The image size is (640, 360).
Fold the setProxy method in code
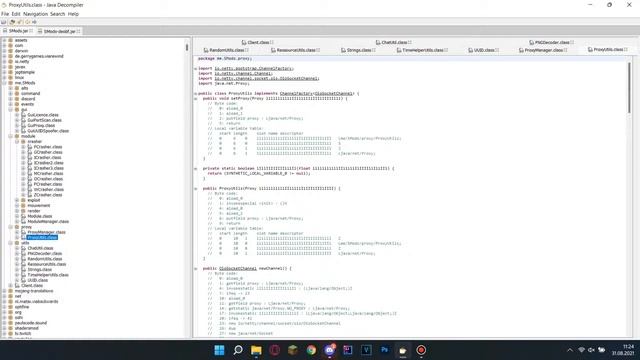196,99
